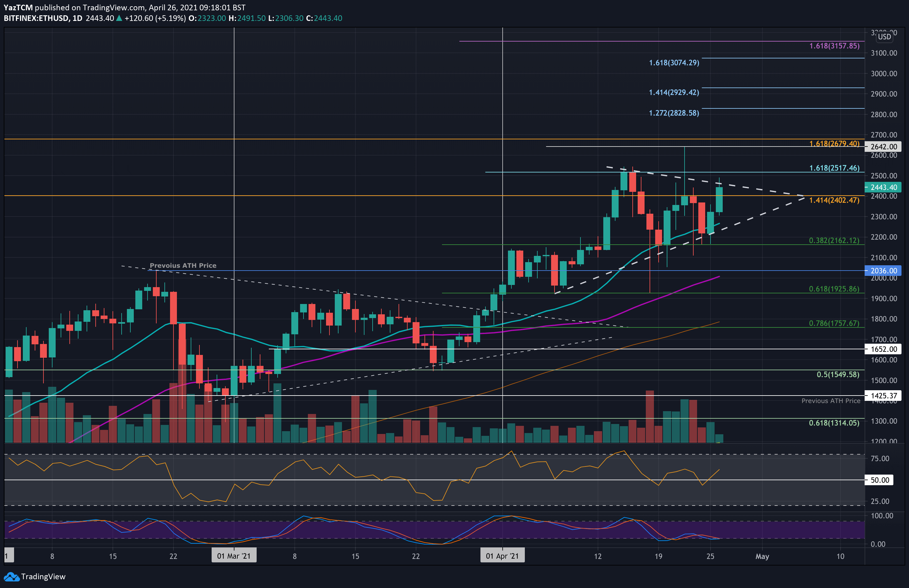This screenshot has width=909, height=588.
Task: Select the 0.382(2162.12) retracement label
Action: click(x=834, y=241)
